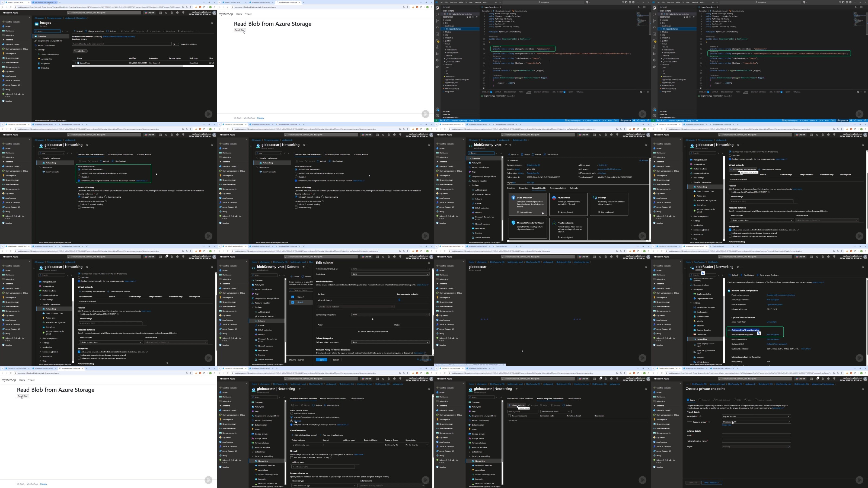Click the Search blobs by prefix field
The image size is (868, 488).
point(122,44)
